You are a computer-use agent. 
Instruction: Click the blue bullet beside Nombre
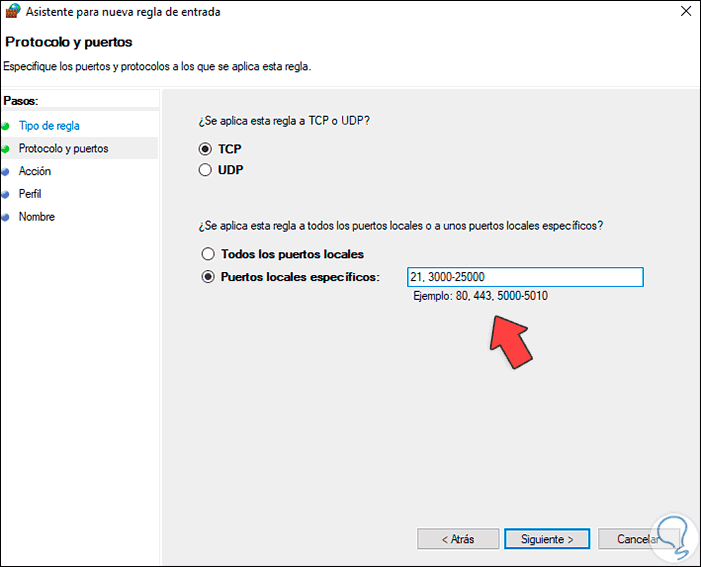tap(6, 217)
